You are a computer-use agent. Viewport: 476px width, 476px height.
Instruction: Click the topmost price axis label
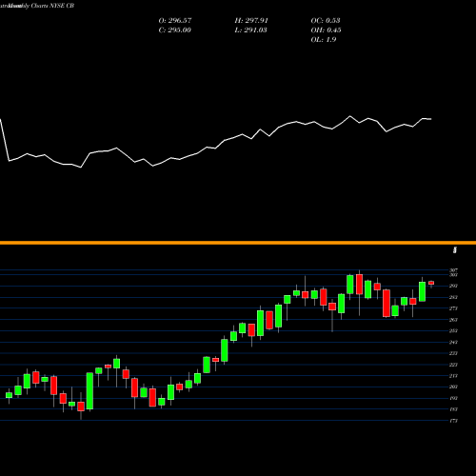[453, 270]
